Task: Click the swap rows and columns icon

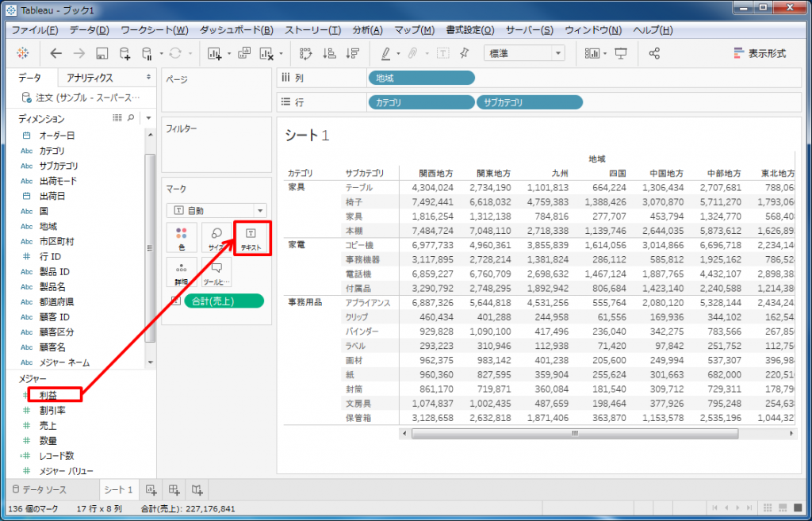Action: [305, 54]
